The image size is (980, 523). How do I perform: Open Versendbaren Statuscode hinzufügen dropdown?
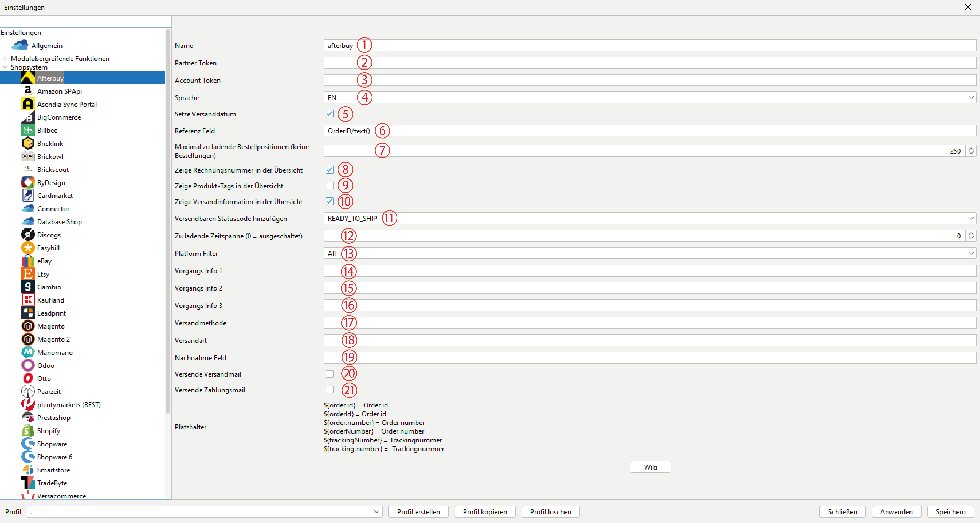point(650,218)
